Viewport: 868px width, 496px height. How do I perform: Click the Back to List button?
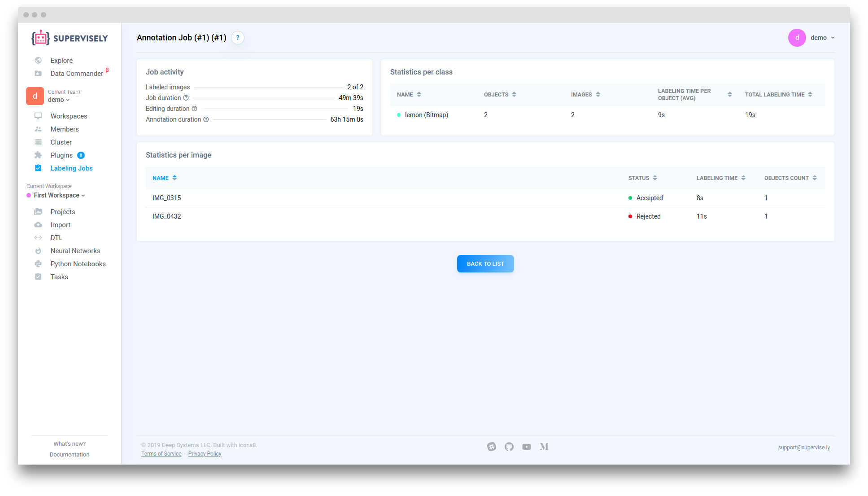(x=485, y=264)
